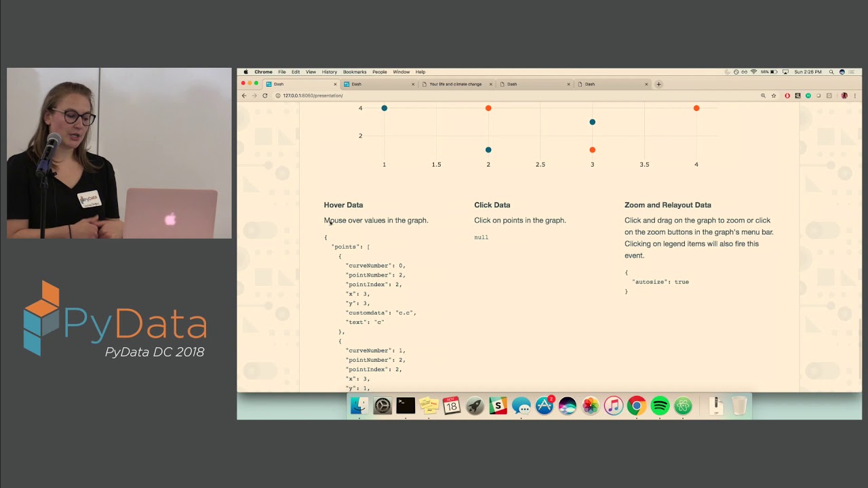868x488 pixels.
Task: Switch to Your life and climate change tab
Action: click(456, 84)
